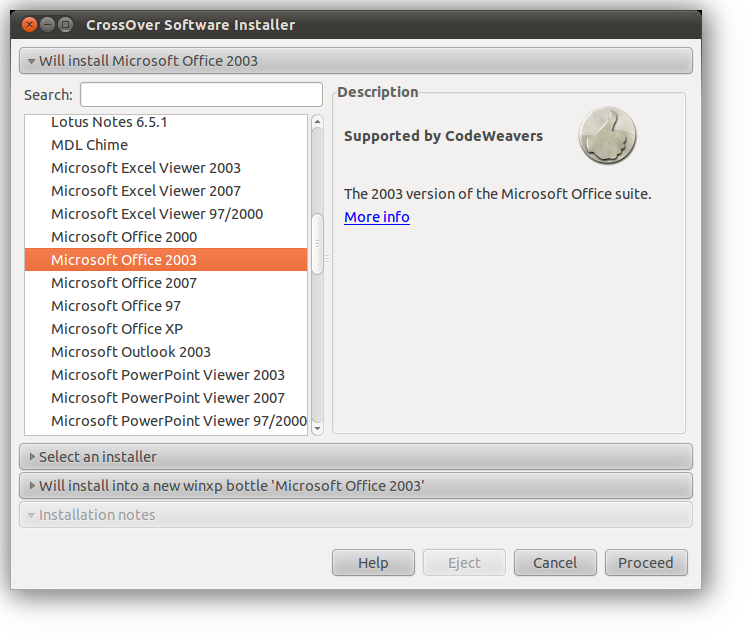Viewport: 754px width, 642px height.
Task: Minimize the CrossOver Software Installer window
Action: point(48,25)
